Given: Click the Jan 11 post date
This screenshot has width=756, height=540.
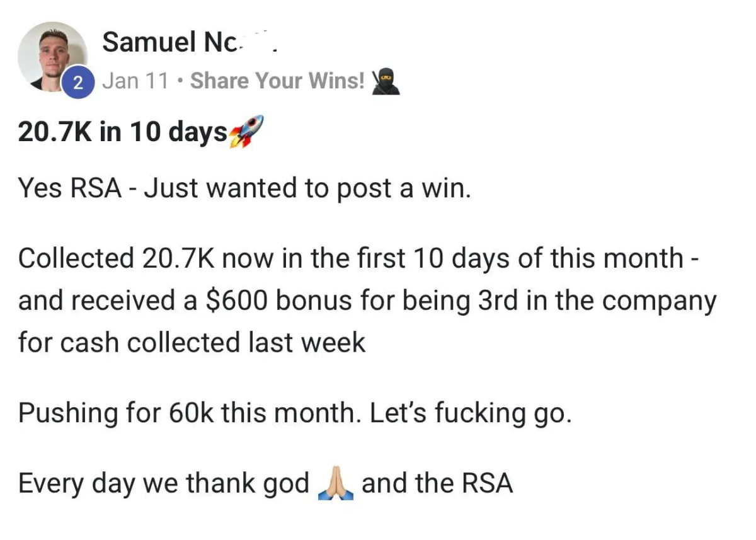Looking at the screenshot, I should tap(135, 81).
